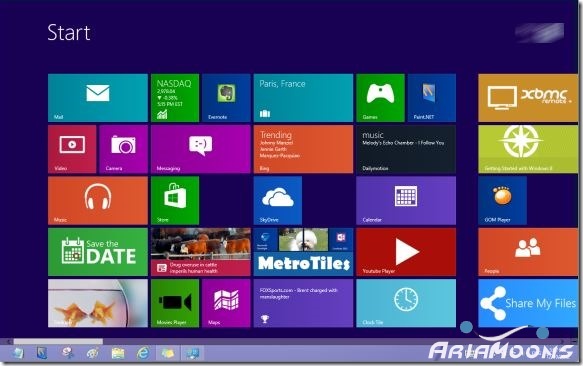Open the Clock Tile
This screenshot has height=366, width=583.
pos(406,303)
